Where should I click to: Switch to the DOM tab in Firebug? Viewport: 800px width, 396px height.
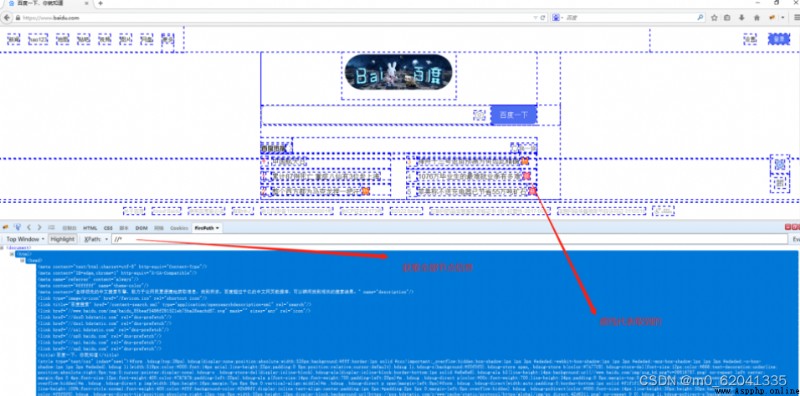[141, 228]
